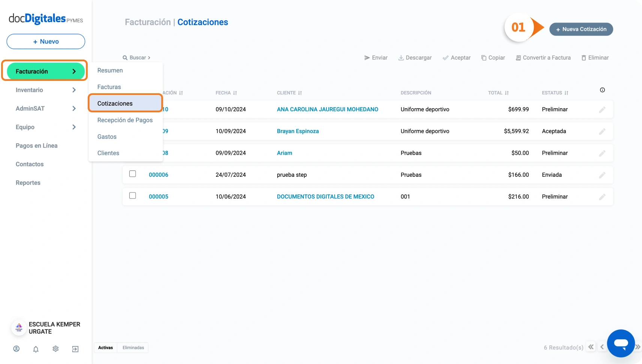This screenshot has height=364, width=642.
Task: Open settings gear icon in sidebar
Action: tap(55, 349)
